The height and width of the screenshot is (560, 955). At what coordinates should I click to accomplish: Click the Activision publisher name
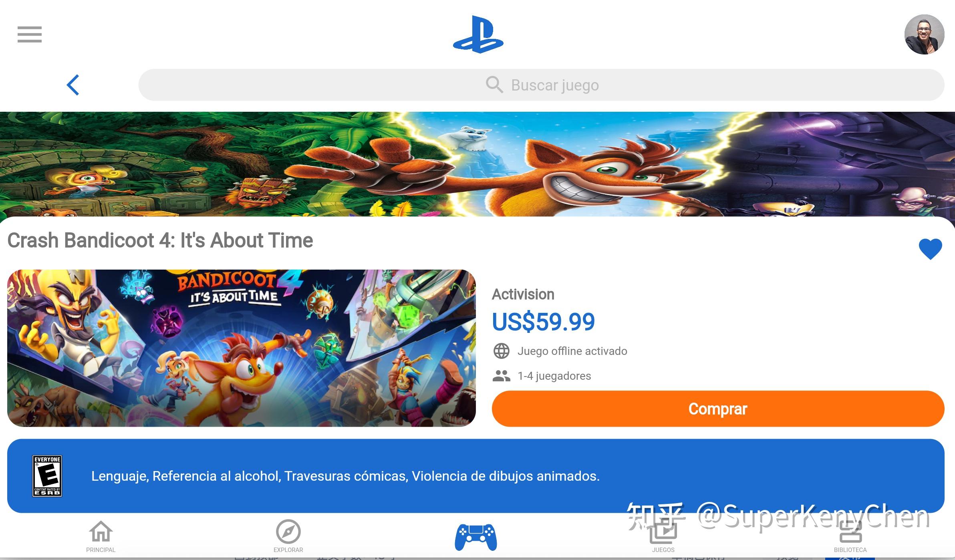523,294
